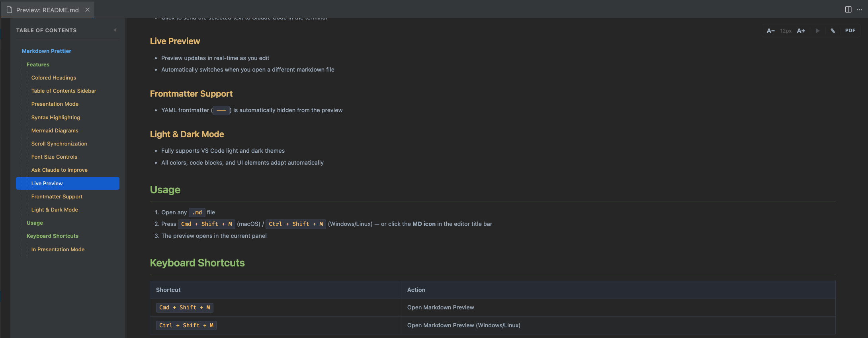Increase font size with A+ button
868x338 pixels.
click(801, 31)
